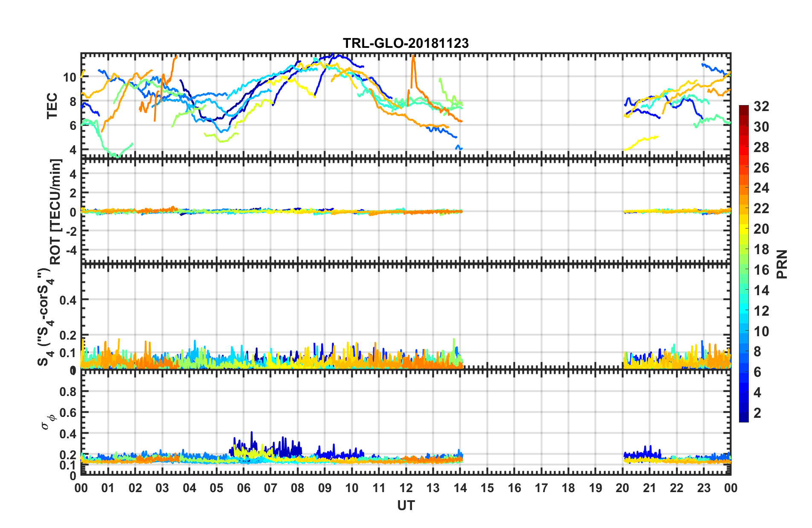
Task: Select the "19" UT axis tick label
Action: pos(596,488)
